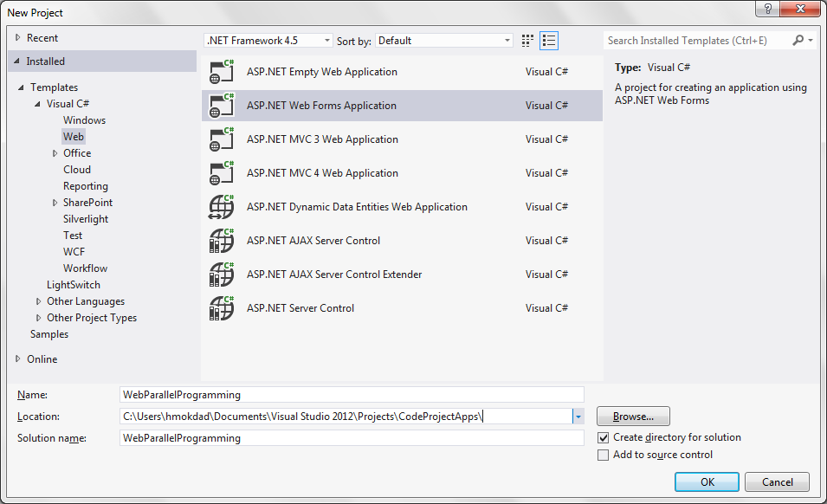This screenshot has width=827, height=504.
Task: Select the Workflow template category
Action: pos(86,268)
